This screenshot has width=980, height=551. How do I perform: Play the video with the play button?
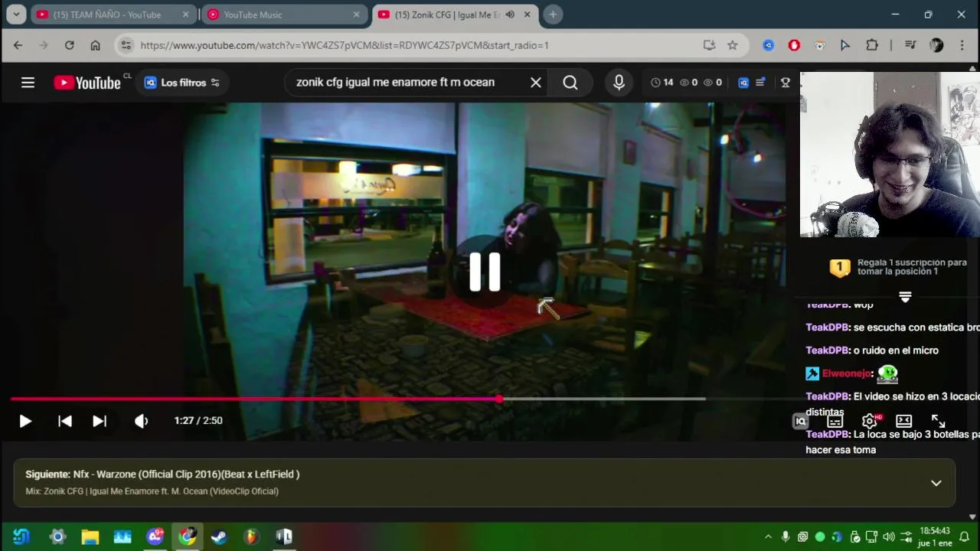point(25,421)
